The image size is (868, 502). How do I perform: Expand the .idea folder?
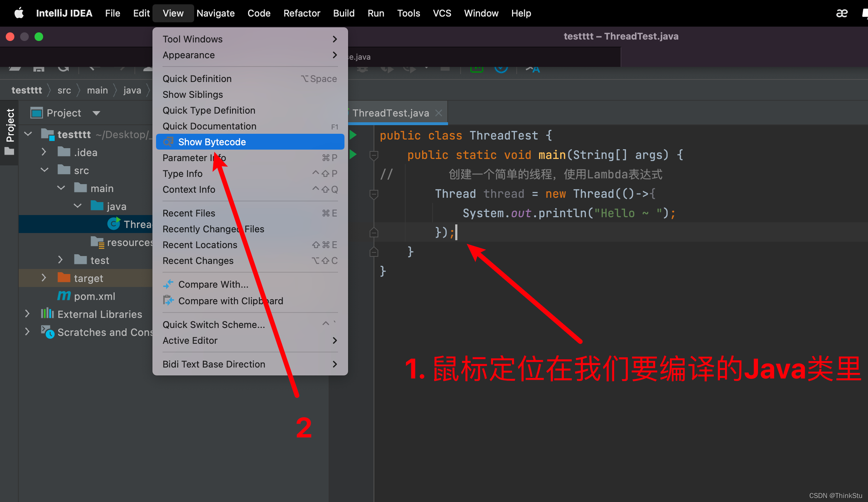tap(44, 152)
